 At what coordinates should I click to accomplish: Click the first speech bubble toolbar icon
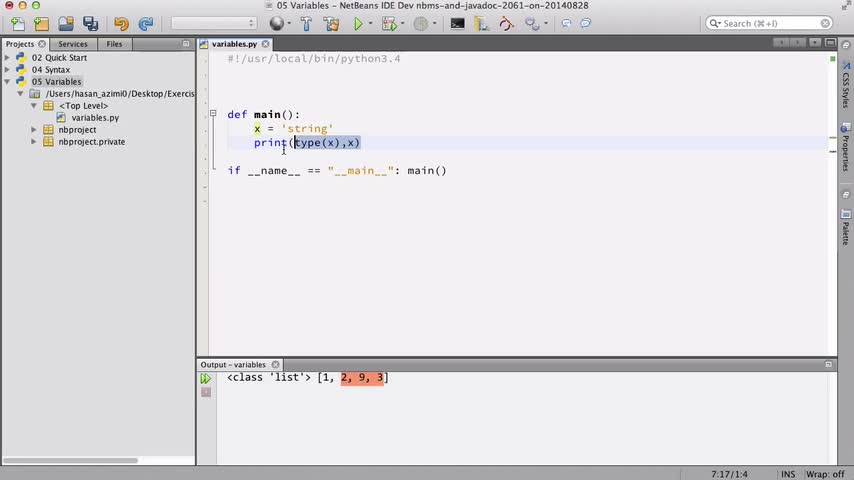click(x=566, y=23)
